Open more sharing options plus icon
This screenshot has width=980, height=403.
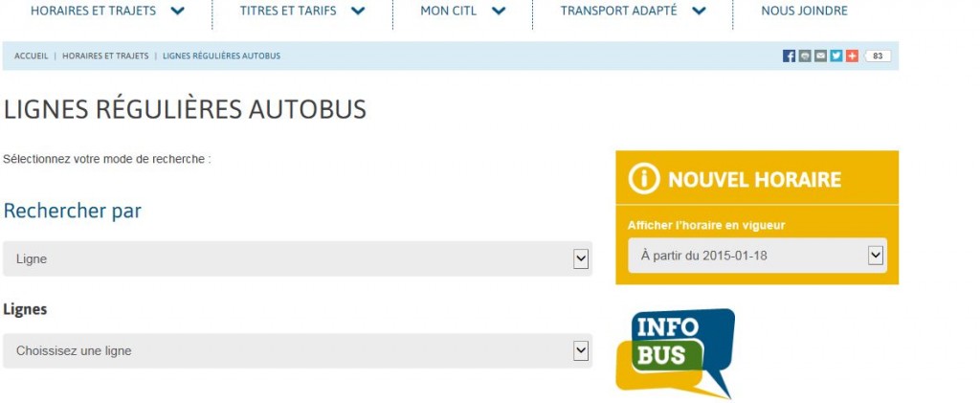pos(852,56)
